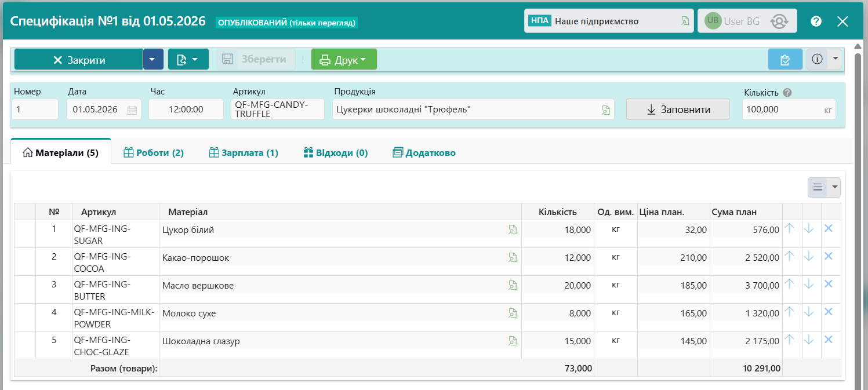This screenshot has width=868, height=390.
Task: Click the Артикул field QF-MFG-CANDY-TRUFFLE
Action: (278, 110)
